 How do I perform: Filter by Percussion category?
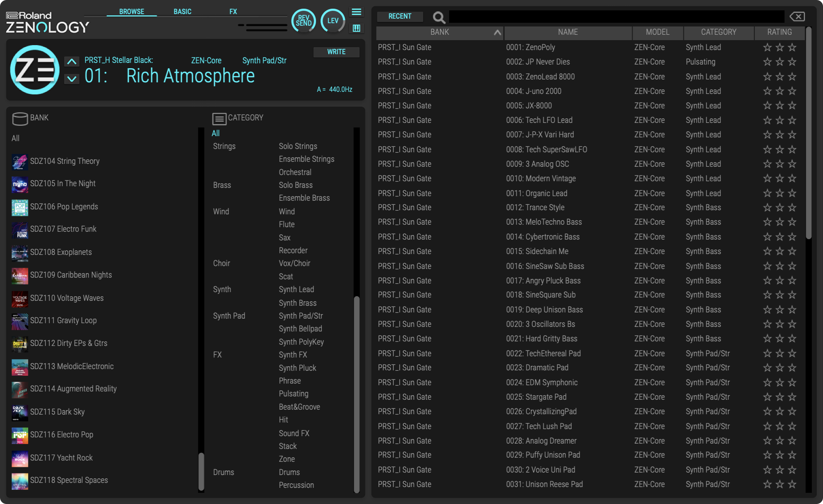pos(296,485)
